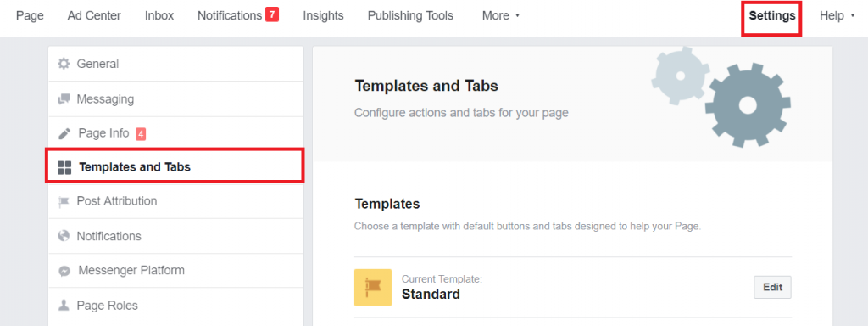
Task: Go to the Ad Center tab
Action: [x=94, y=16]
